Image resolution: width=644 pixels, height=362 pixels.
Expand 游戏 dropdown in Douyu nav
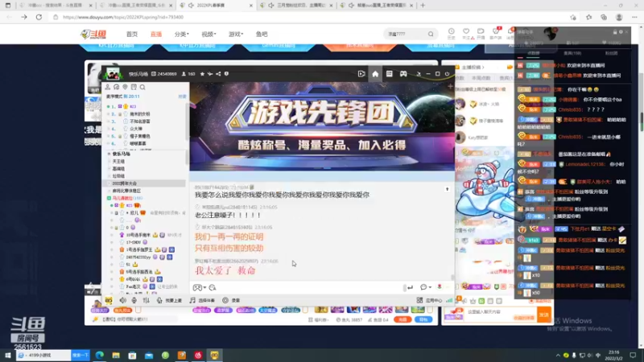[x=236, y=34]
